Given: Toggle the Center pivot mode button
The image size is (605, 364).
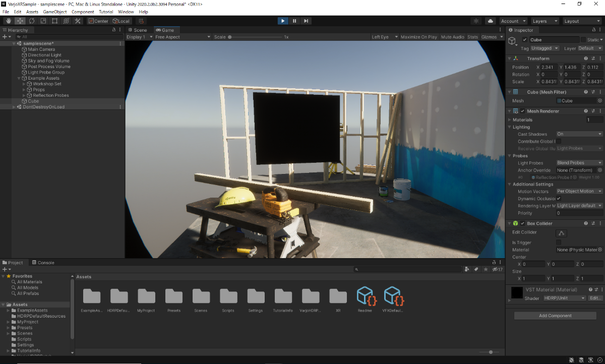Looking at the screenshot, I should [98, 21].
